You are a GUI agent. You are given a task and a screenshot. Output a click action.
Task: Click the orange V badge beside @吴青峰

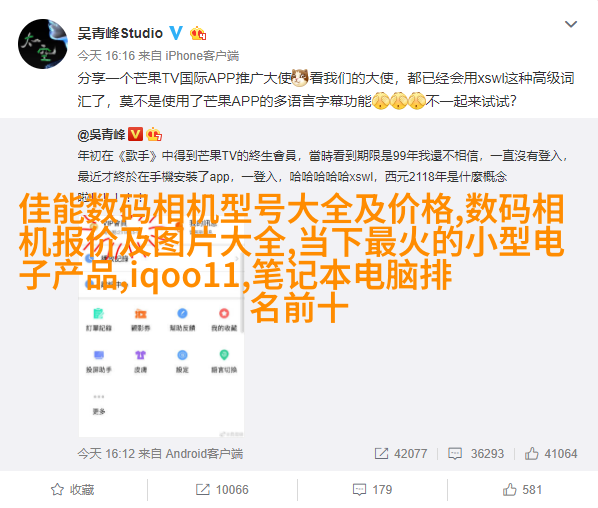point(135,134)
